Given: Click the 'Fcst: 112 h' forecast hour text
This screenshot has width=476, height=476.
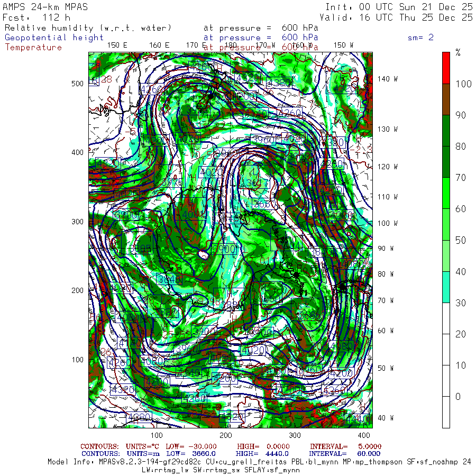Looking at the screenshot, I should [36, 17].
